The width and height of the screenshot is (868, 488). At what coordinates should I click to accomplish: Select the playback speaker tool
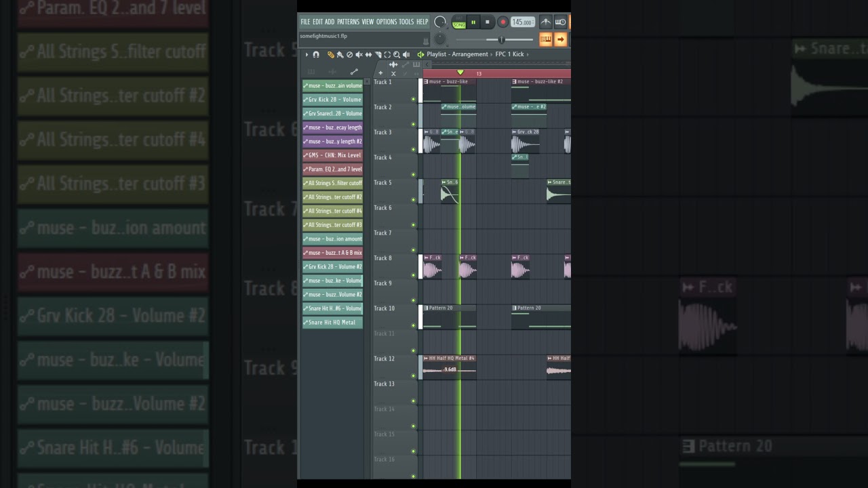[x=406, y=54]
